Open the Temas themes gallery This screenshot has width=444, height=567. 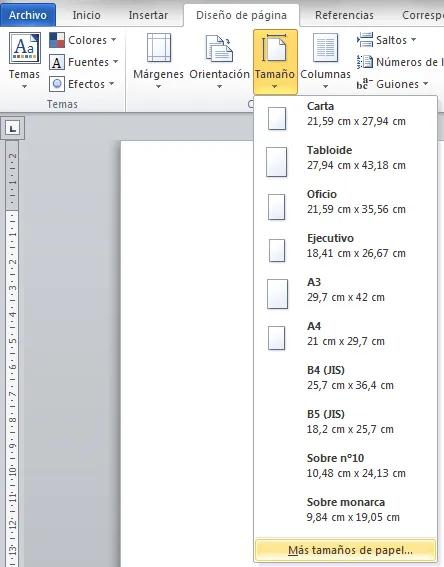tap(24, 61)
